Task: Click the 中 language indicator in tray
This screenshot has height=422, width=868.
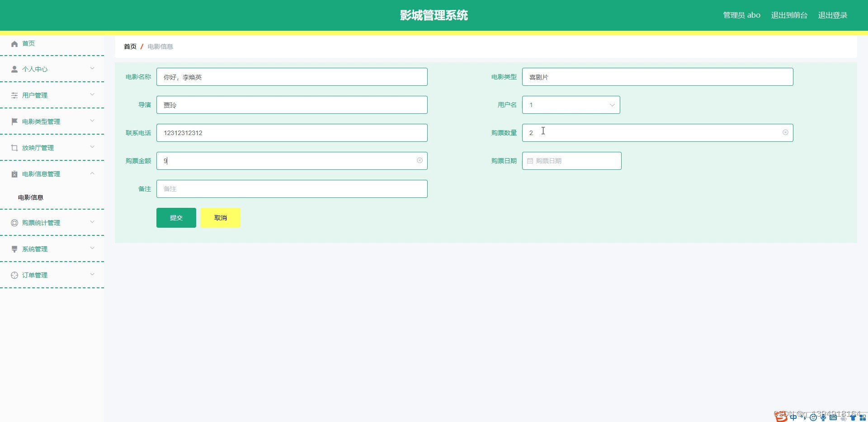Action: coord(793,417)
